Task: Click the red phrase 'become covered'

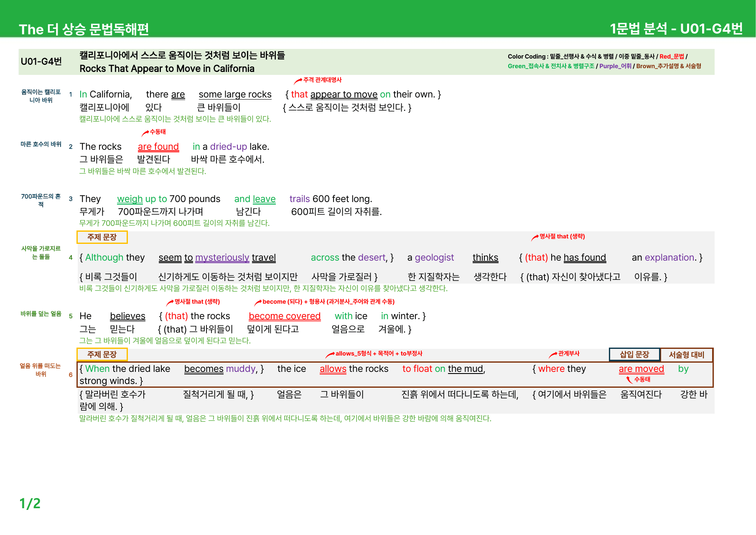Action: click(x=285, y=316)
